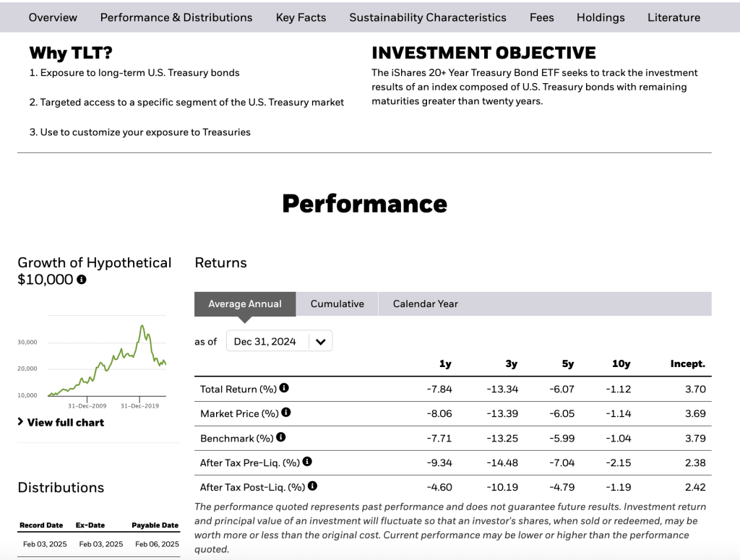Screen dimensions: 740x560
Task: Switch to the Calendar Year tab
Action: point(425,304)
